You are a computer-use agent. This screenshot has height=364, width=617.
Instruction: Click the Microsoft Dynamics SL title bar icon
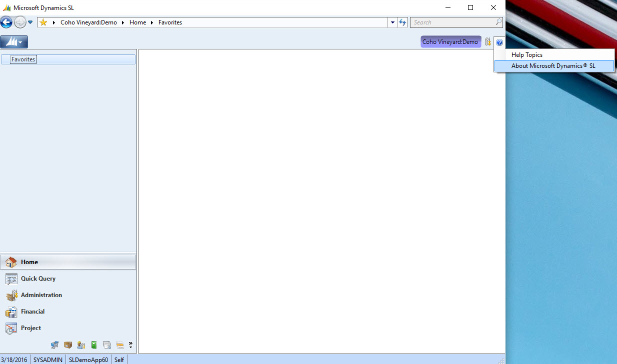tap(7, 8)
